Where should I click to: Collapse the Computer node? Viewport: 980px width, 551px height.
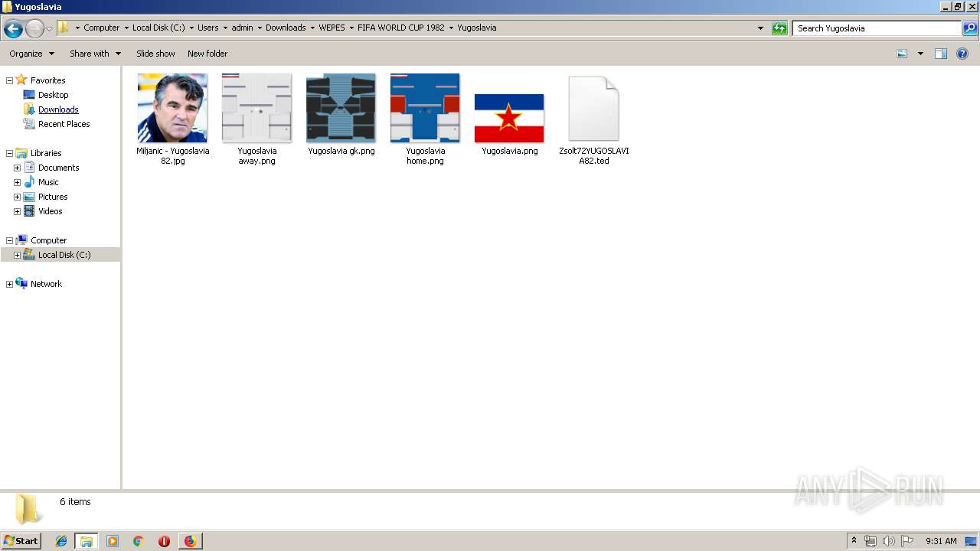point(9,240)
